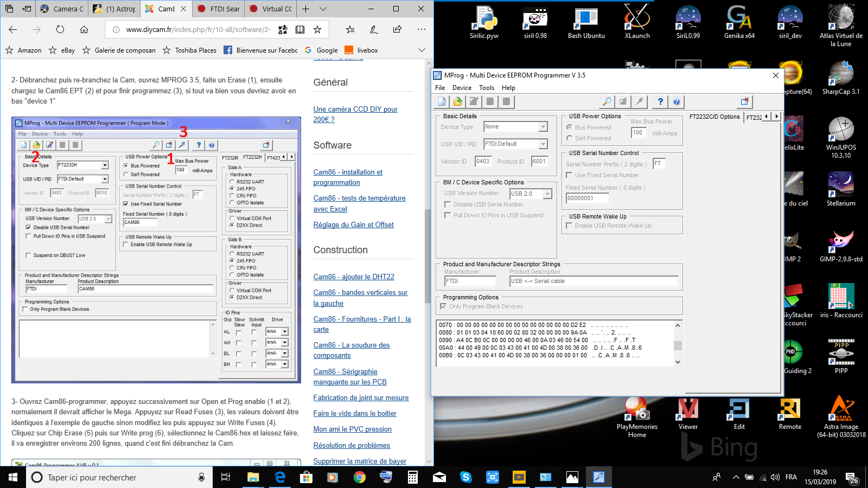Open a file with MProg folder icon
This screenshot has width=868, height=488.
pos(458,101)
